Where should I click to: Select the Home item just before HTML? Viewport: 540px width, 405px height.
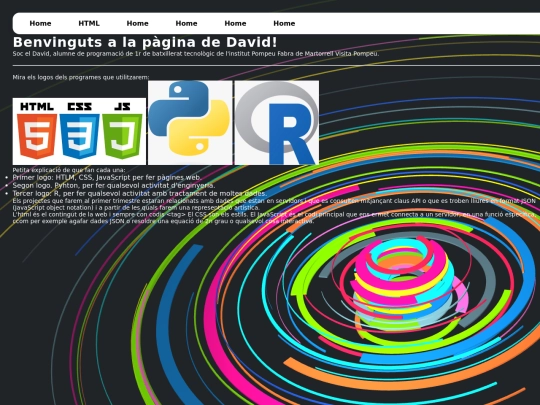[x=40, y=23]
